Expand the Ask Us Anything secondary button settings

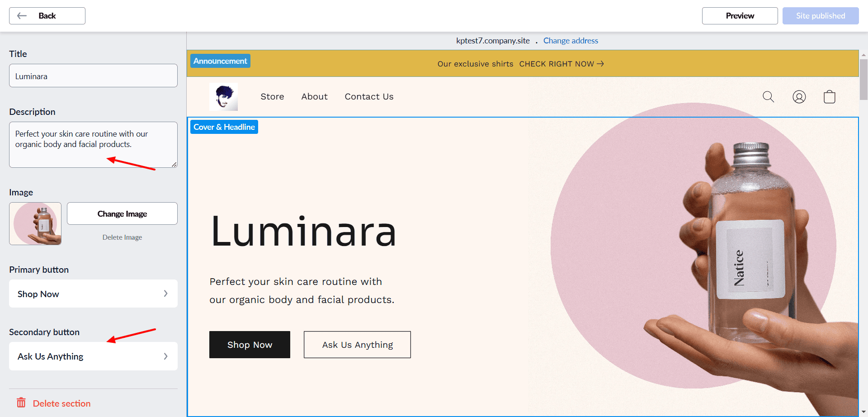(93, 356)
